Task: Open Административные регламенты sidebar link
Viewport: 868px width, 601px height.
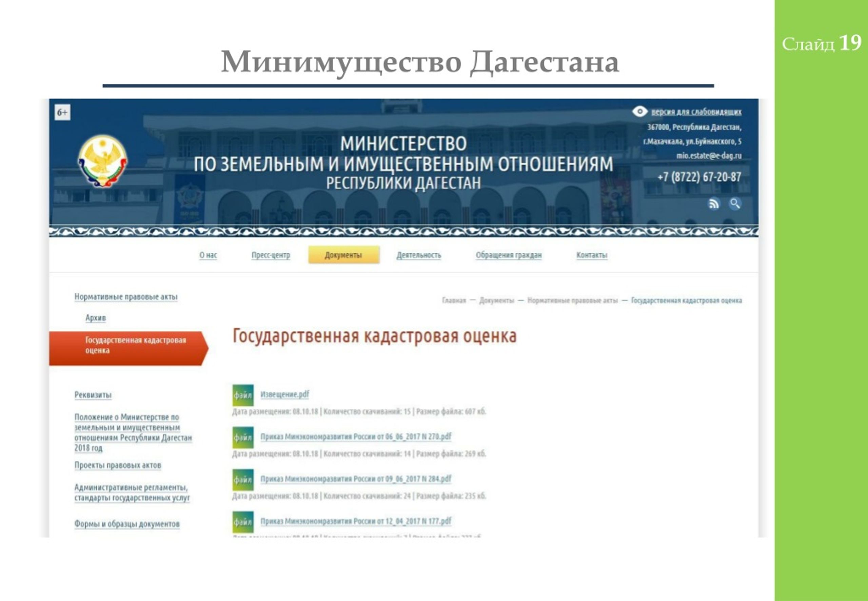Action: [132, 492]
